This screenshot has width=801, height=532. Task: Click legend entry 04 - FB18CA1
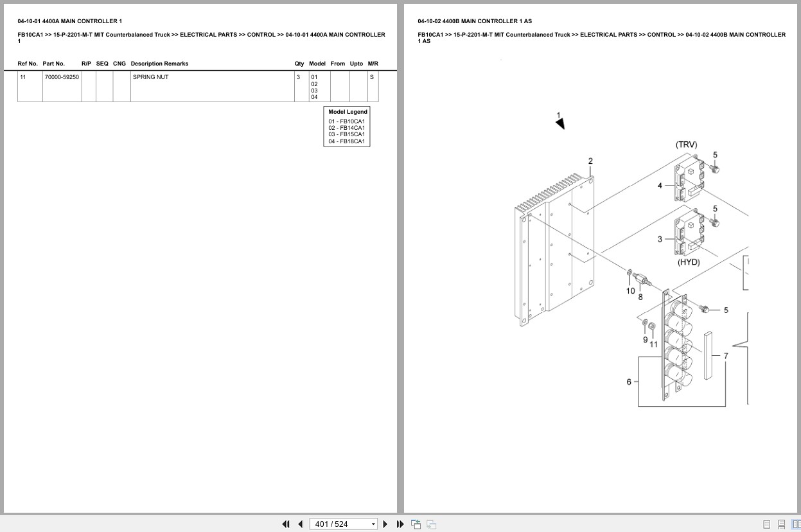click(x=347, y=141)
